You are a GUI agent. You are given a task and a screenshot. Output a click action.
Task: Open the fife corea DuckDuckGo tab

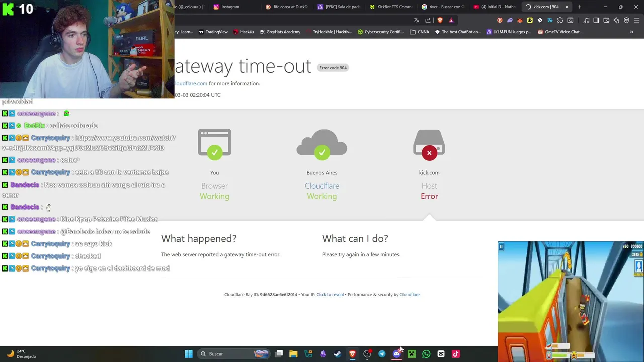pyautogui.click(x=287, y=7)
